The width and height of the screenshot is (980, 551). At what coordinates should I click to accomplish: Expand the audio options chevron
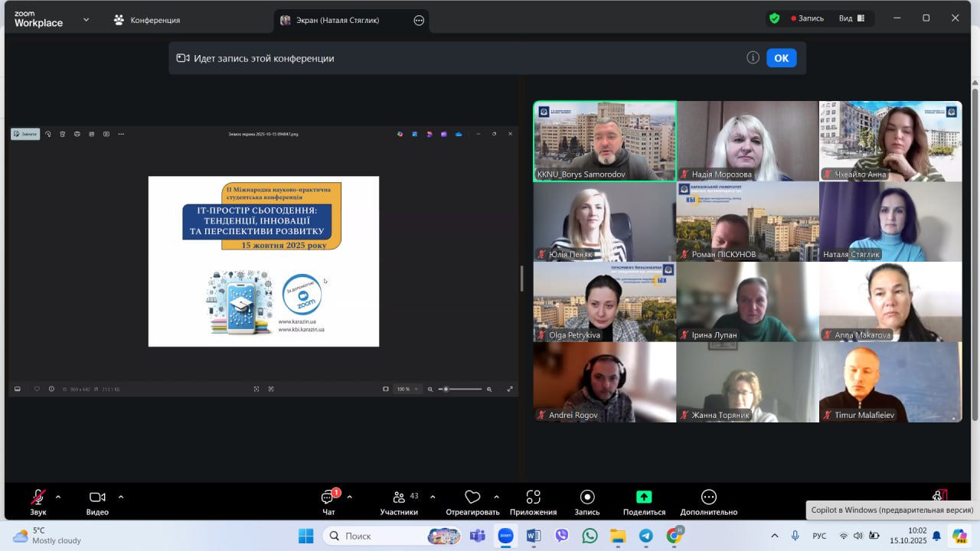click(x=58, y=497)
